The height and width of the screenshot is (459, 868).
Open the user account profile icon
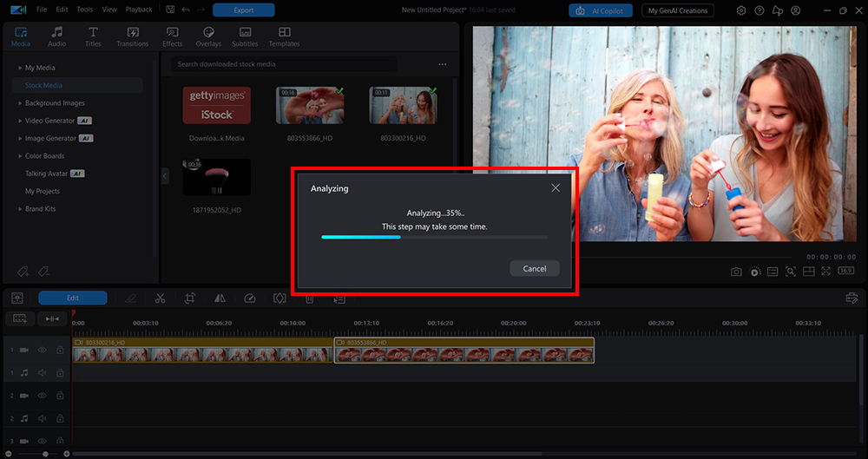(795, 10)
